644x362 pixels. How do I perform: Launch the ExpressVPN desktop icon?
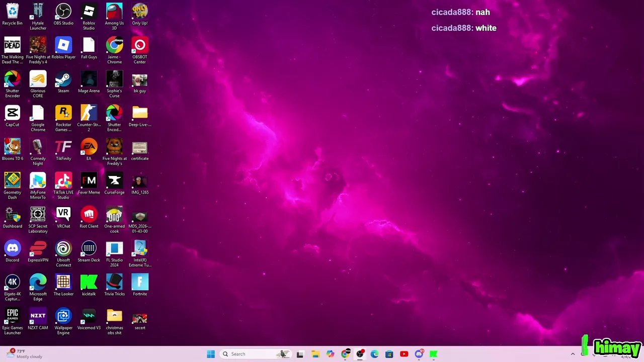38,251
